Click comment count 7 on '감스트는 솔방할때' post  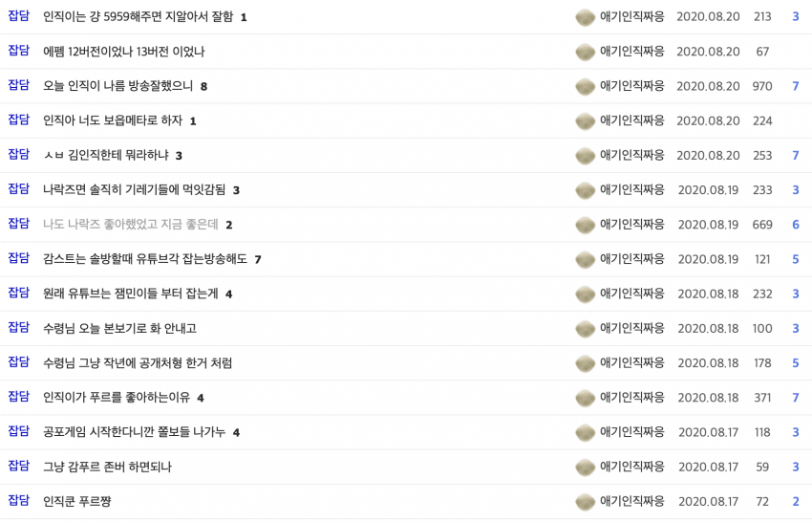[x=258, y=260]
